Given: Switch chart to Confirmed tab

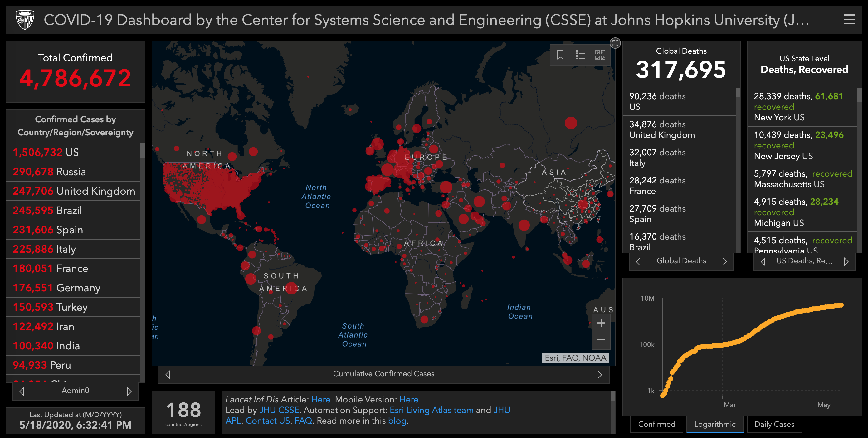Looking at the screenshot, I should tap(657, 424).
